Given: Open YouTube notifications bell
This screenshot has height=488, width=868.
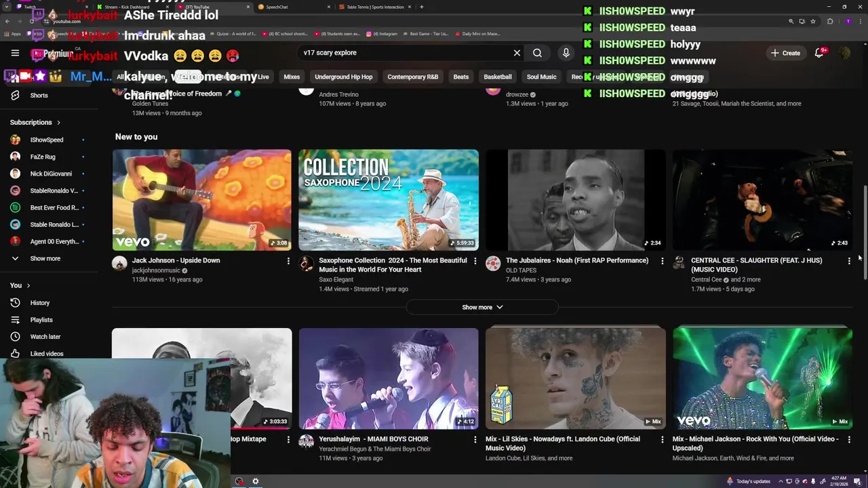Looking at the screenshot, I should [819, 53].
